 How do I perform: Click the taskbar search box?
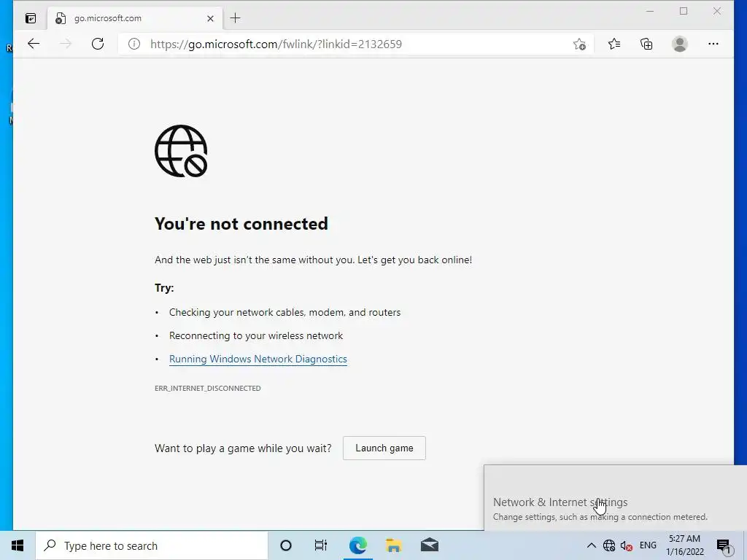pos(152,545)
